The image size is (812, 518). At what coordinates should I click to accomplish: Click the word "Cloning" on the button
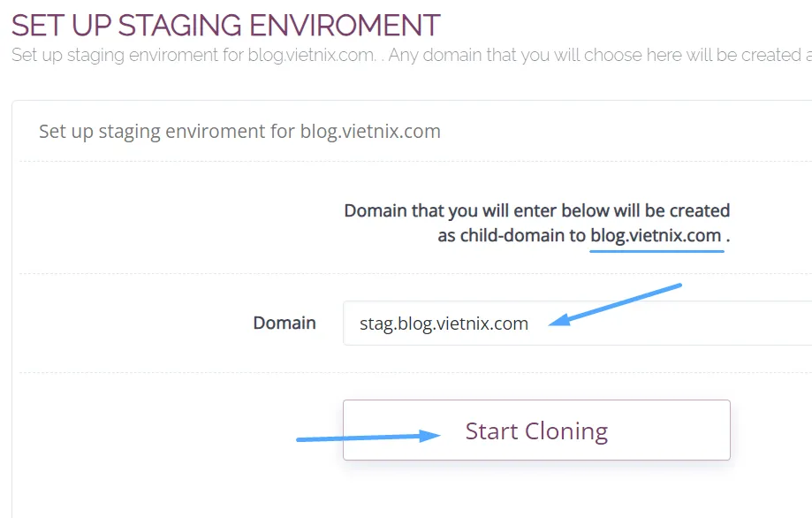(566, 430)
